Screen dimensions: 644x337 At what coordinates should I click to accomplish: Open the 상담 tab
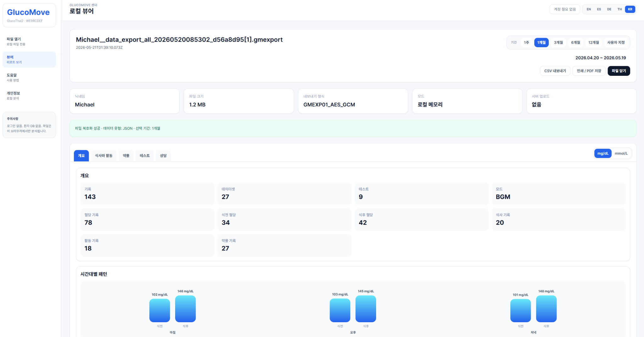pyautogui.click(x=163, y=156)
